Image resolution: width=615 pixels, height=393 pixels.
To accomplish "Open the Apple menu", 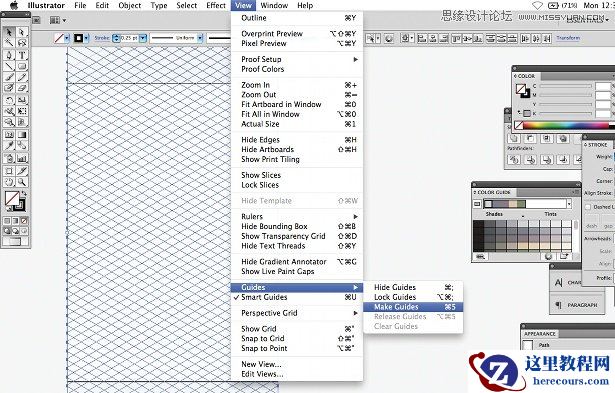I will 14,5.
